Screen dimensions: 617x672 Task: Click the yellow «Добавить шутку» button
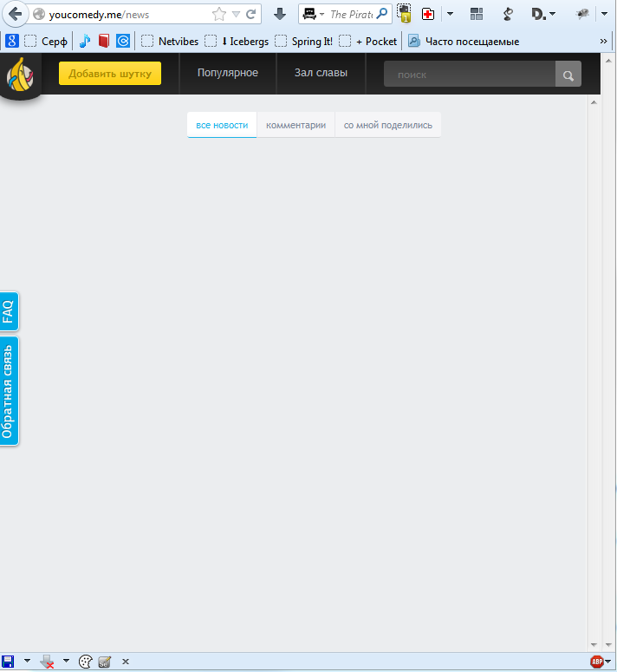point(110,74)
